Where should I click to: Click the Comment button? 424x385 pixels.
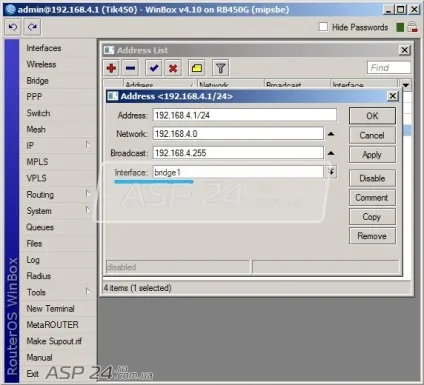(372, 198)
